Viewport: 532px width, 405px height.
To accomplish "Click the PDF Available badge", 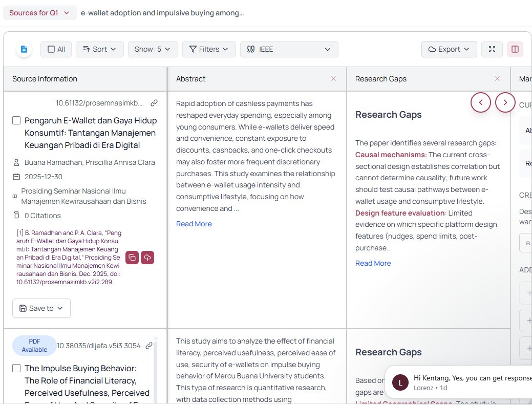I will pos(34,345).
